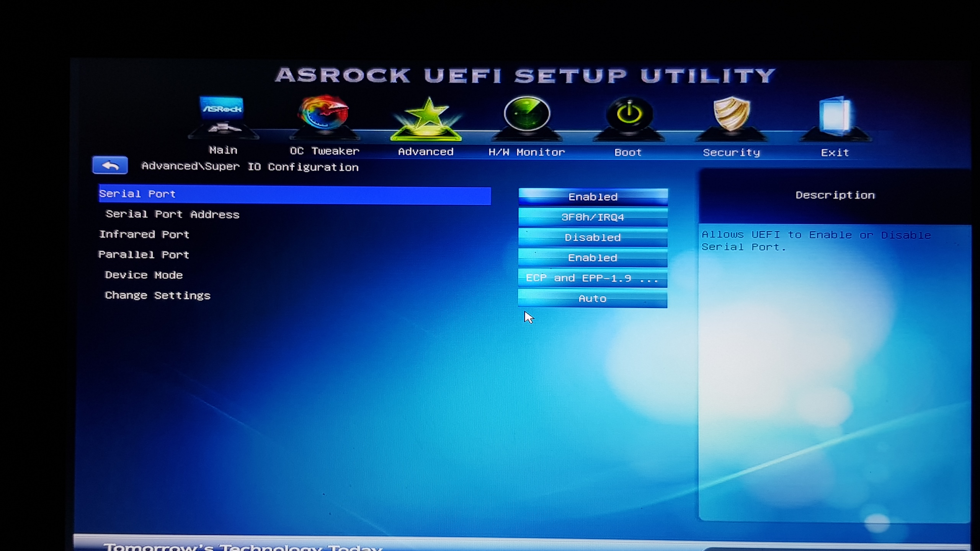Change the Auto value for Change Settings
This screenshot has height=551, width=980.
tap(593, 298)
